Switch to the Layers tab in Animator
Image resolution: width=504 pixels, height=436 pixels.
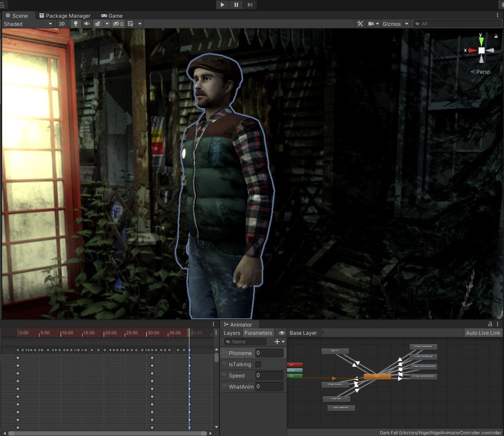coord(232,333)
